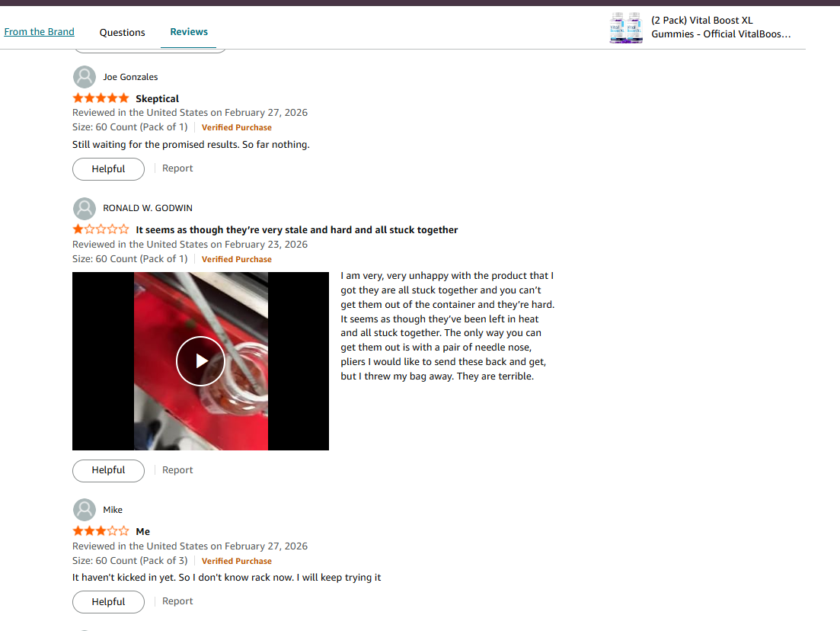Mark Ronald Godwin review as Helpful

coord(108,470)
